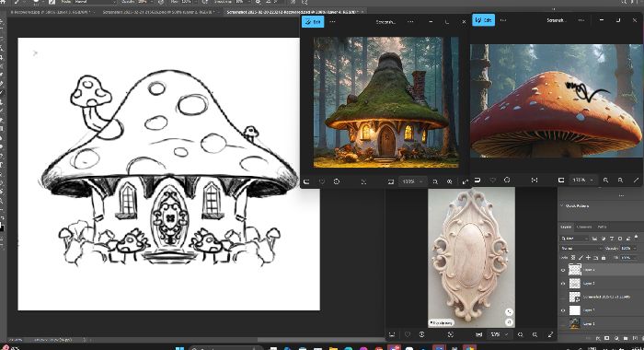Open the 53% zoom dropdown in ornament photo window
The height and width of the screenshot is (350, 644).
pos(499,334)
